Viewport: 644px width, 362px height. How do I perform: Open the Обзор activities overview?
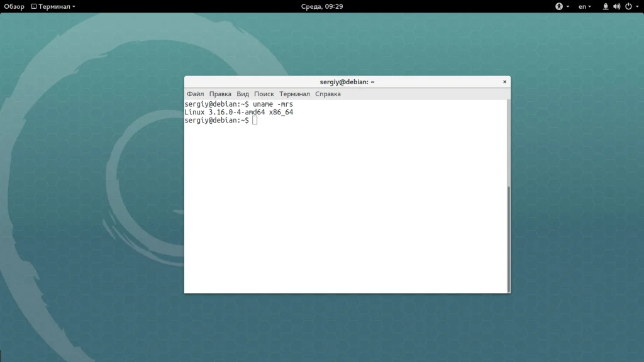click(x=14, y=6)
